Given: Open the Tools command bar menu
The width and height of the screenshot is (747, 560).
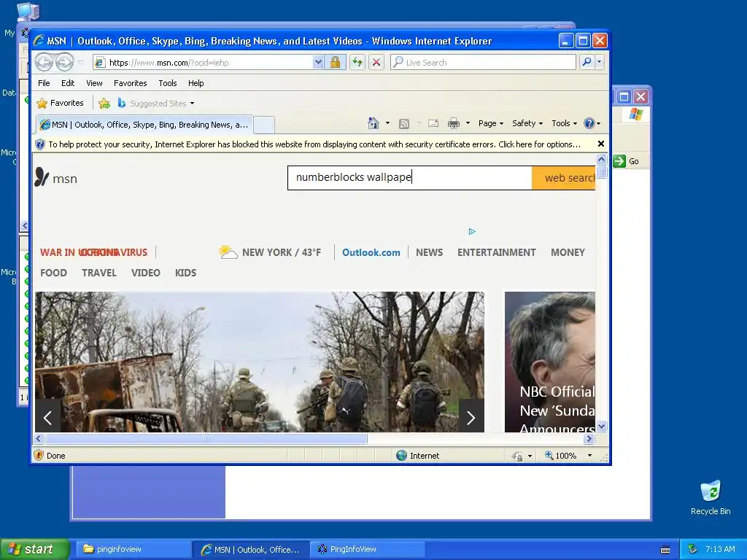Looking at the screenshot, I should 564,123.
